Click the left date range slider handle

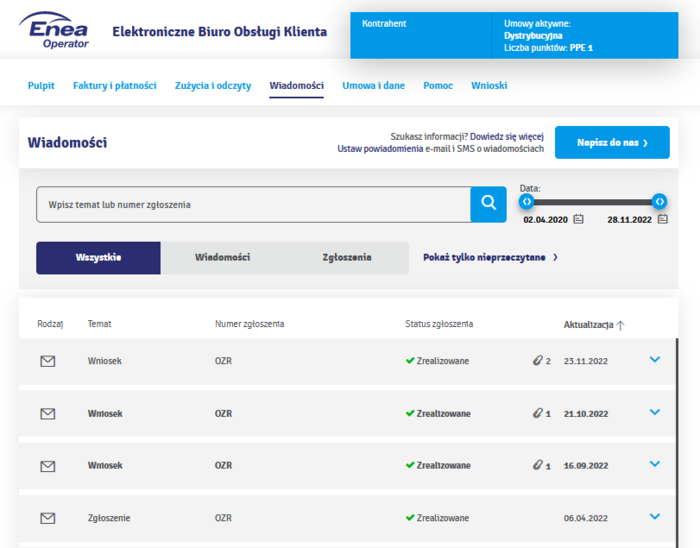tap(527, 202)
